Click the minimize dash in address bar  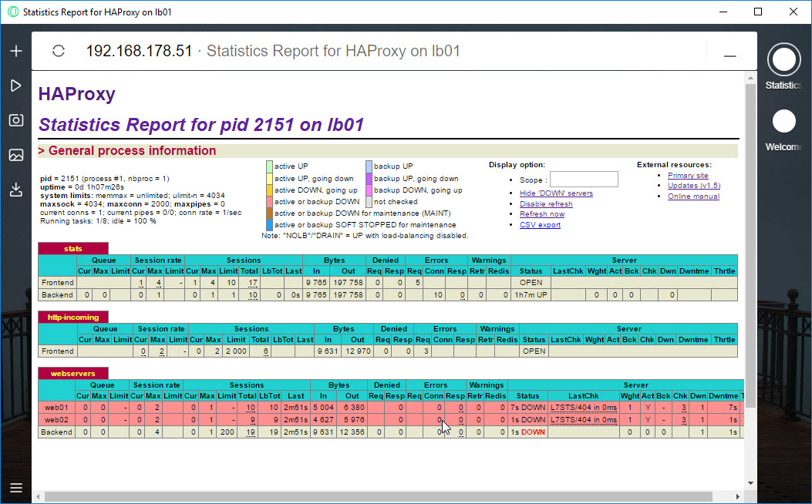[729, 56]
